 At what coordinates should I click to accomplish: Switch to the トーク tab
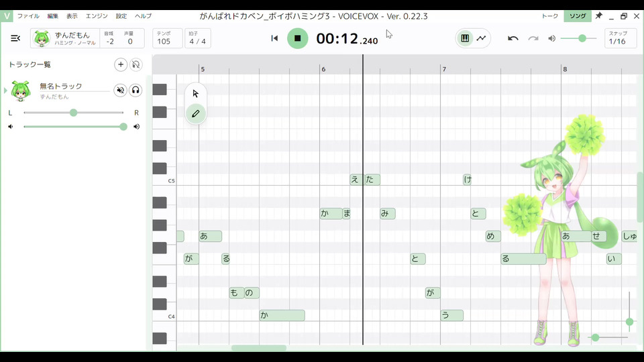click(549, 16)
